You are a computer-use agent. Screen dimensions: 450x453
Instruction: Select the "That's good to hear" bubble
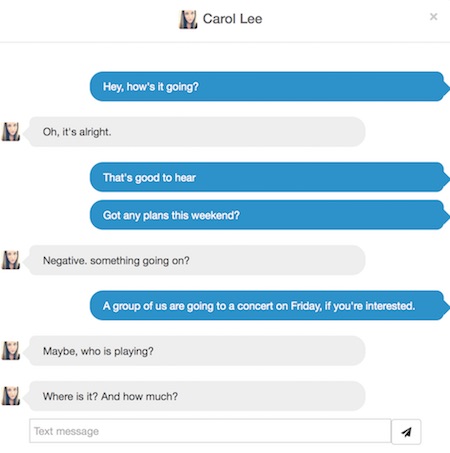[269, 177]
